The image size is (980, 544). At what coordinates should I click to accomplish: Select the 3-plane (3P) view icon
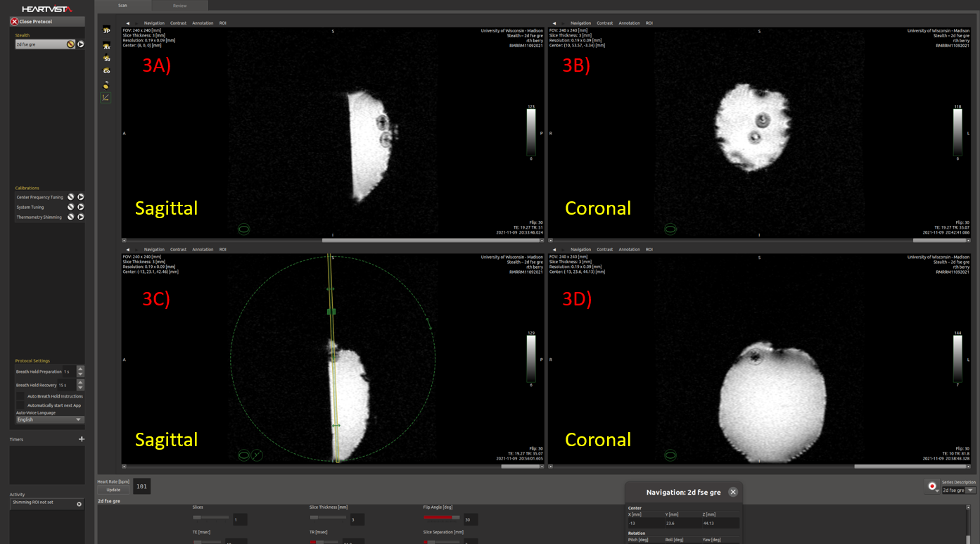click(106, 31)
